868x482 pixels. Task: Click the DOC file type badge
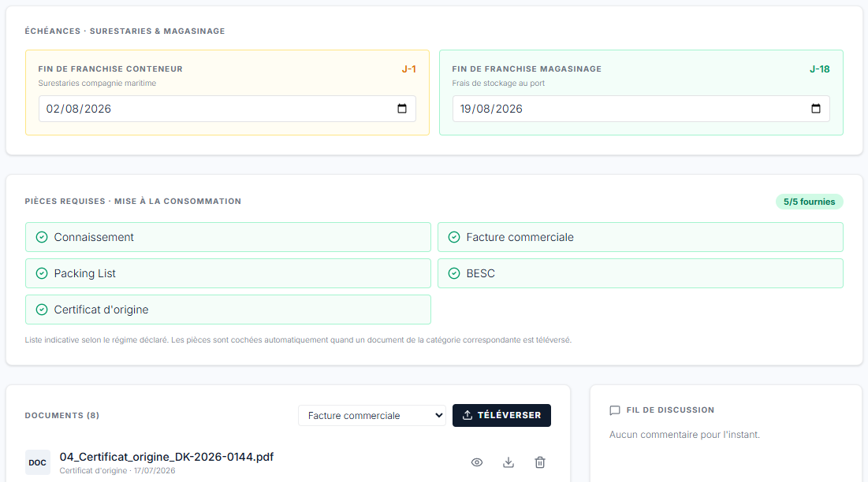coord(38,462)
